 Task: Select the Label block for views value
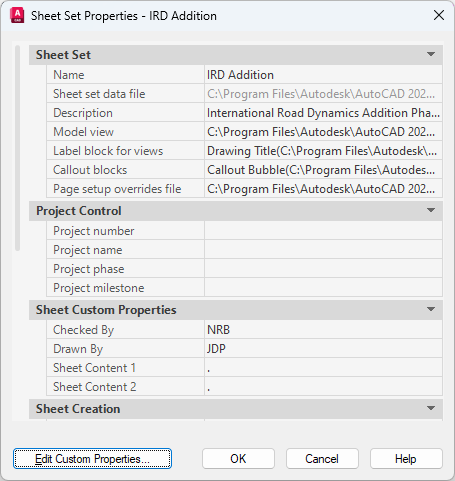point(323,151)
